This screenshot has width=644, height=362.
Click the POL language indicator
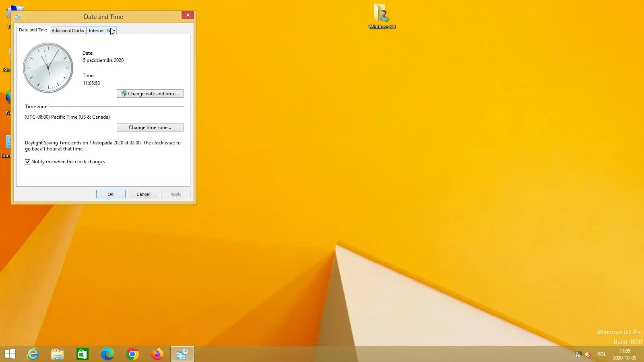[601, 354]
